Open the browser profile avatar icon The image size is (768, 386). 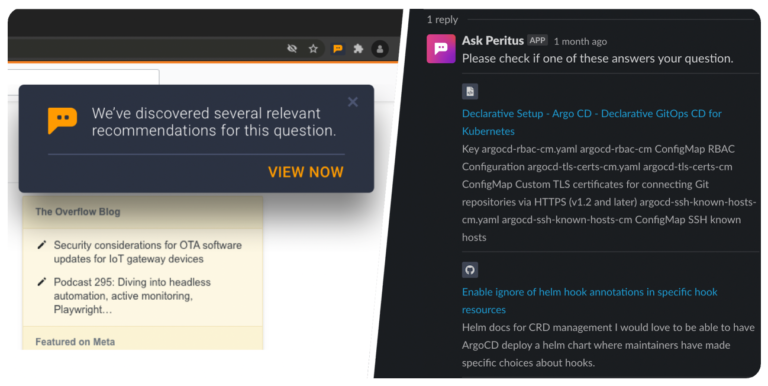pos(380,49)
